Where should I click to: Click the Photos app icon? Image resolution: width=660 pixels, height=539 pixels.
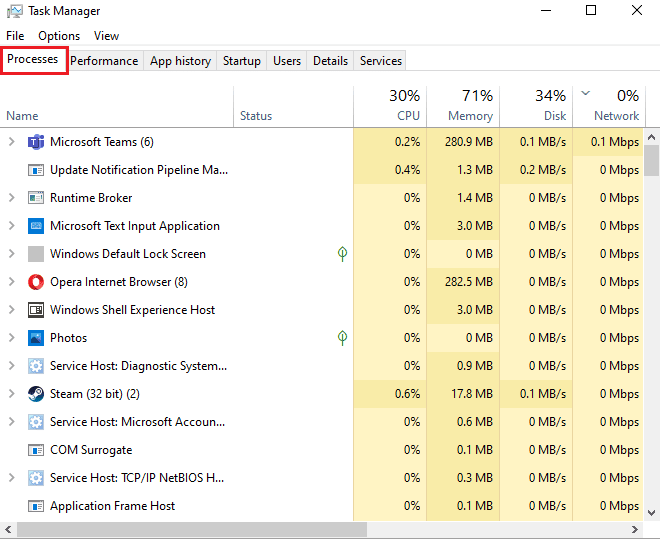(36, 338)
